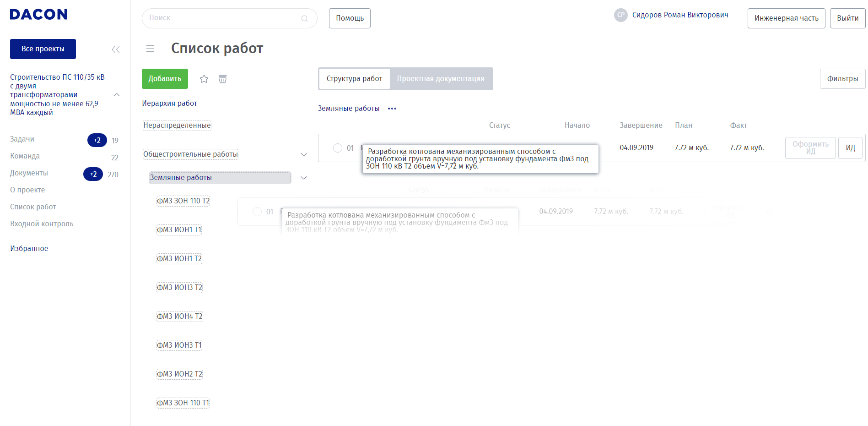Click the DACON logo
The image size is (868, 426).
tap(38, 15)
